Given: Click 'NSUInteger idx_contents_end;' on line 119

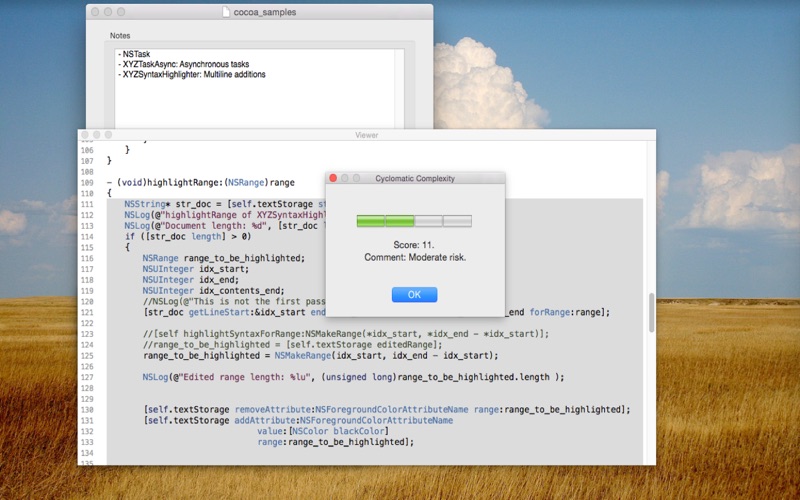Looking at the screenshot, I should 214,291.
